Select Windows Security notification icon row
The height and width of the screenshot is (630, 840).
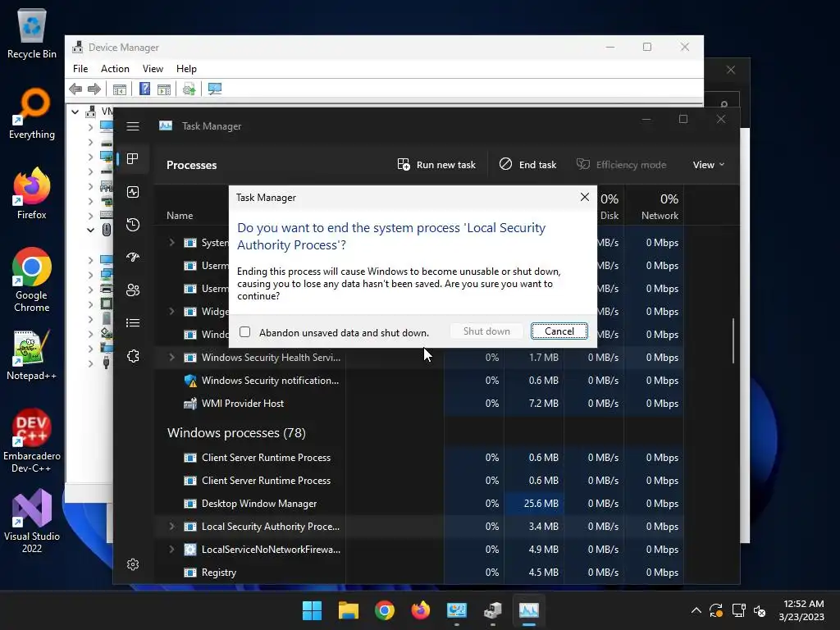pyautogui.click(x=419, y=381)
